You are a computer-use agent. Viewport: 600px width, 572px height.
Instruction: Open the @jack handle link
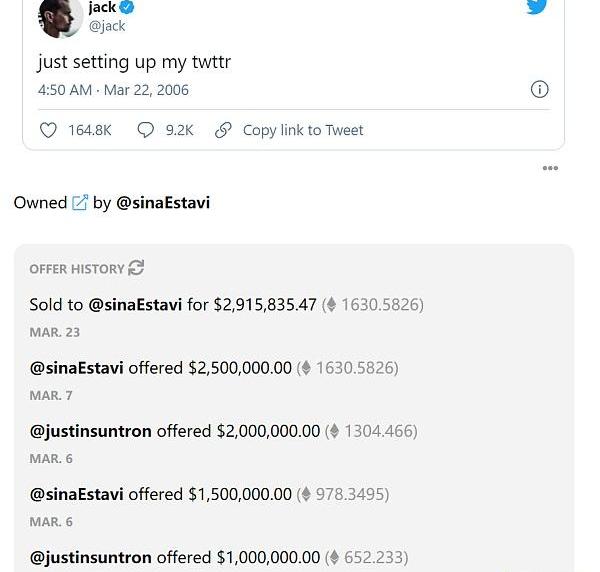coord(107,26)
